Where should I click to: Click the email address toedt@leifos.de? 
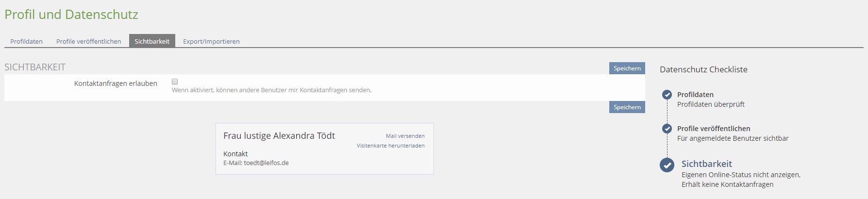point(266,163)
